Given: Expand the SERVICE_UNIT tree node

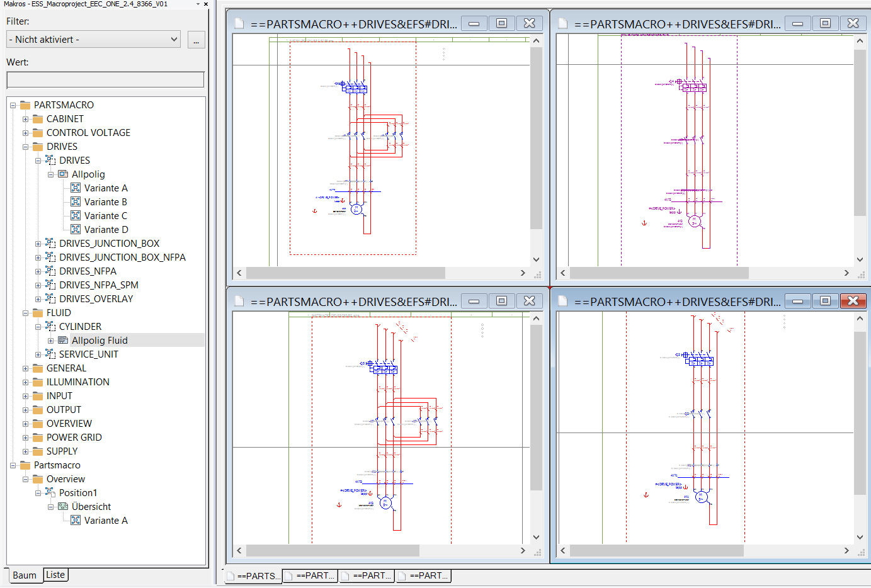Looking at the screenshot, I should [x=38, y=354].
